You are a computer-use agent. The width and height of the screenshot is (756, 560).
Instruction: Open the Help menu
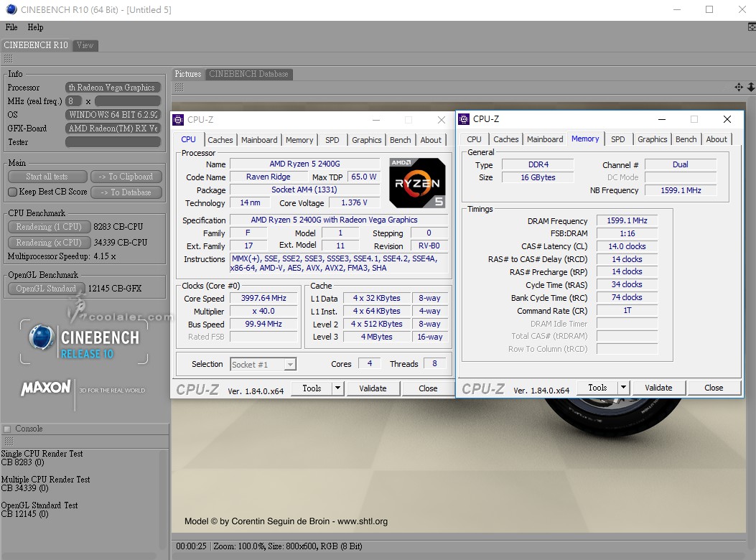tap(35, 27)
